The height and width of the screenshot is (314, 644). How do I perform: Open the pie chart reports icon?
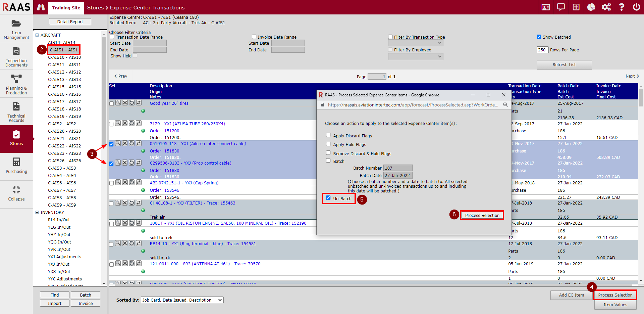pyautogui.click(x=591, y=7)
